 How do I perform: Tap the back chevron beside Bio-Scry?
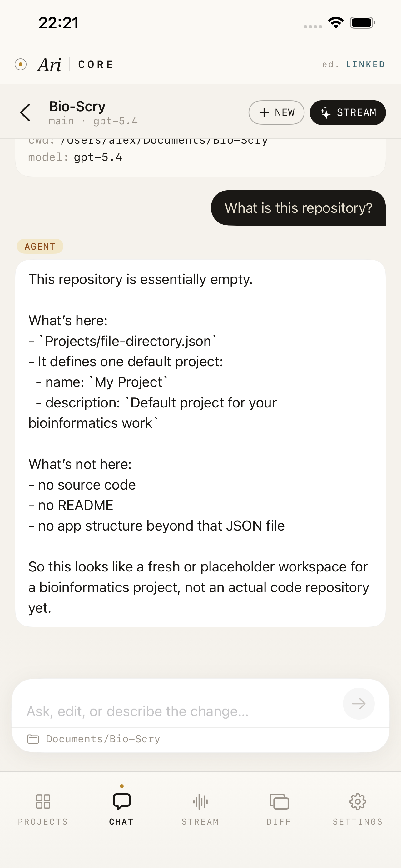[x=25, y=112]
